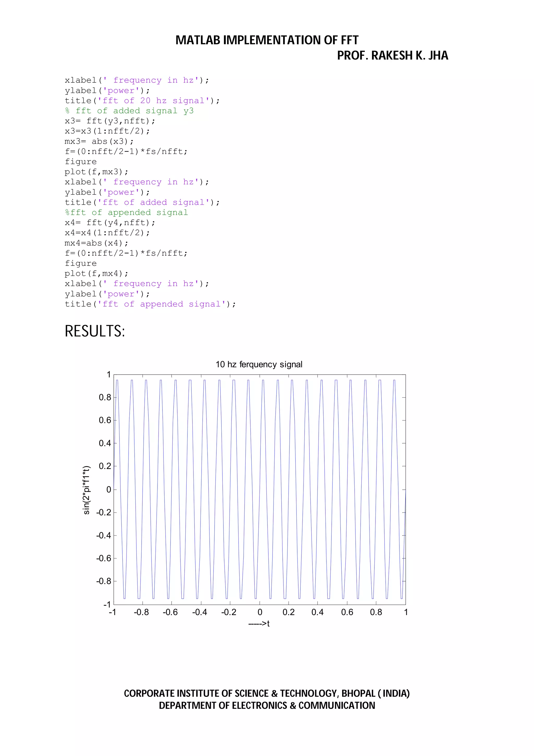Click the 'MATLAB IMPLEMENTATION OF FFT' heading

pos(266,40)
